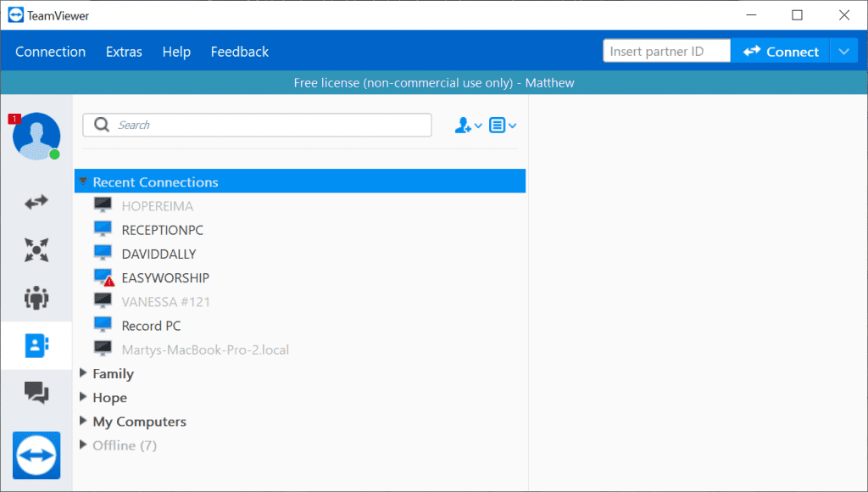Expand the My Computers group
This screenshot has width=868, height=492.
point(83,421)
